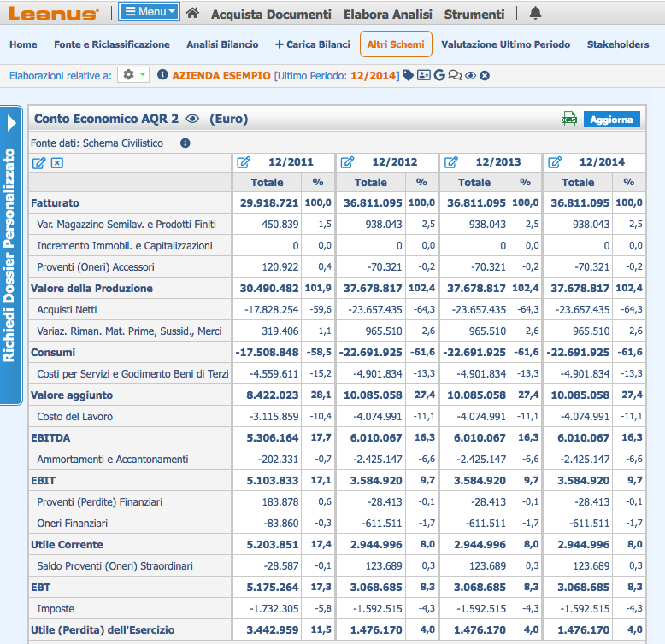The image size is (665, 644).
Task: Click Utile (Perdita) dell'Esercizio label
Action: (x=103, y=630)
